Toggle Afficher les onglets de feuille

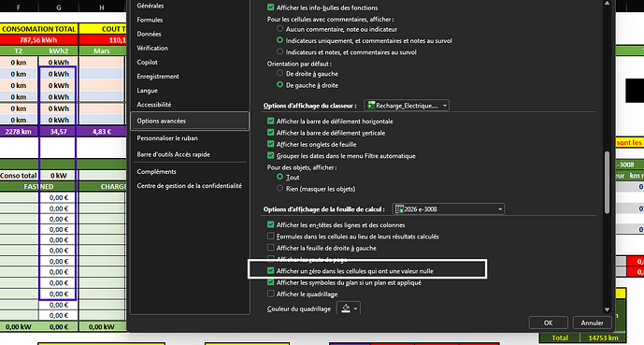(270, 144)
